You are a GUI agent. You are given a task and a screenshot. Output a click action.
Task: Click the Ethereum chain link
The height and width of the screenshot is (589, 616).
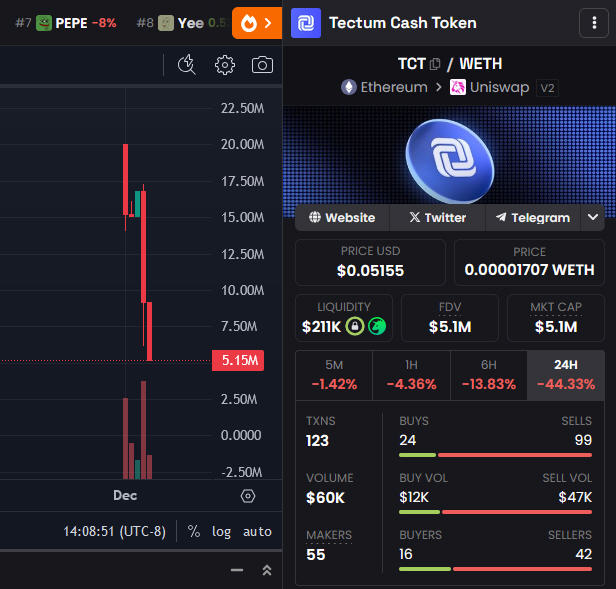pos(384,87)
